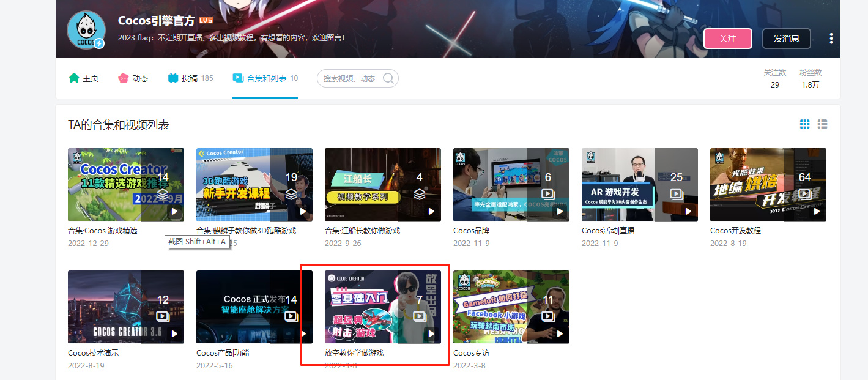This screenshot has height=380, width=868.
Task: Click the Cocos Creator 3.6 thumbnail
Action: tap(126, 307)
